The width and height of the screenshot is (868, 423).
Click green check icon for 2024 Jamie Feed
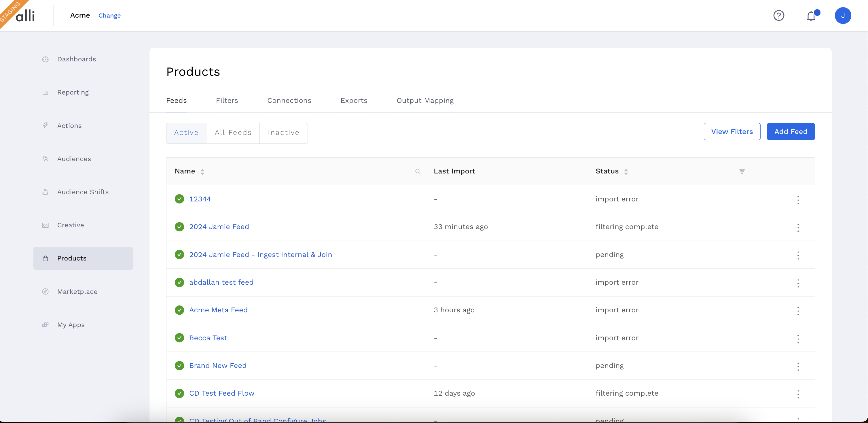click(x=179, y=227)
